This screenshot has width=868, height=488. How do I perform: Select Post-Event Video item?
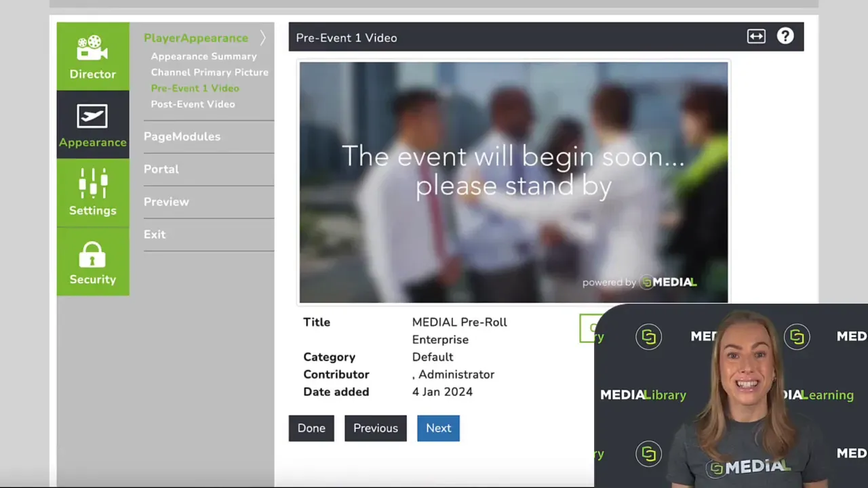click(193, 104)
